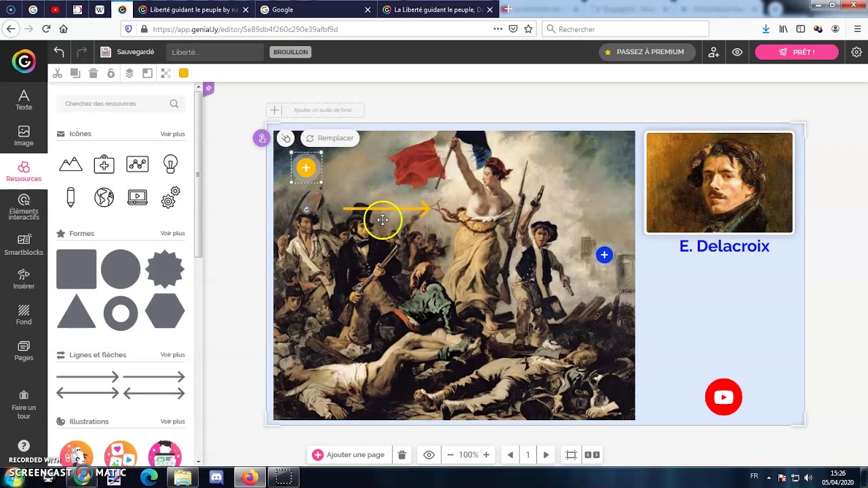Delete the selected element with toolbar trash
Viewport: 868px width, 488px height.
coord(94,73)
